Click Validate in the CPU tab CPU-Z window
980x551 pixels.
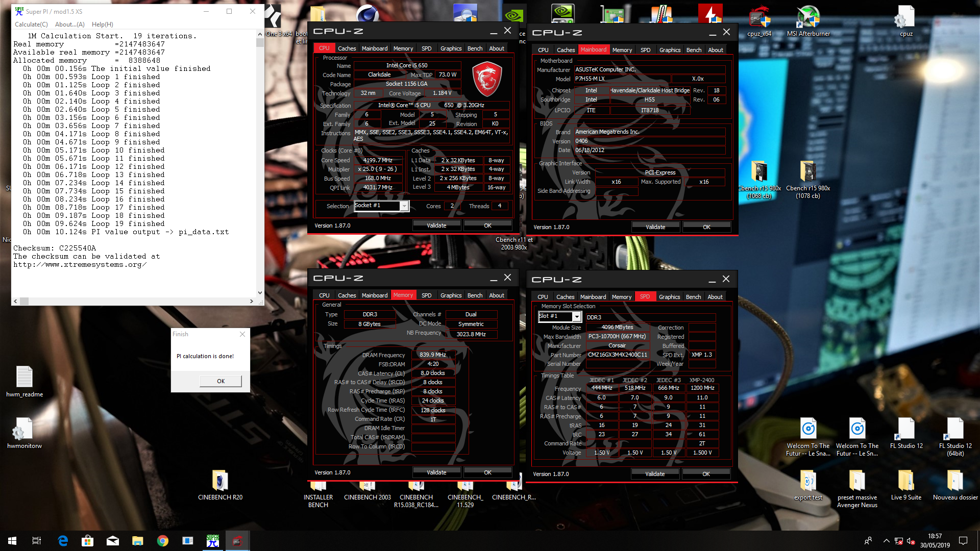pos(436,226)
